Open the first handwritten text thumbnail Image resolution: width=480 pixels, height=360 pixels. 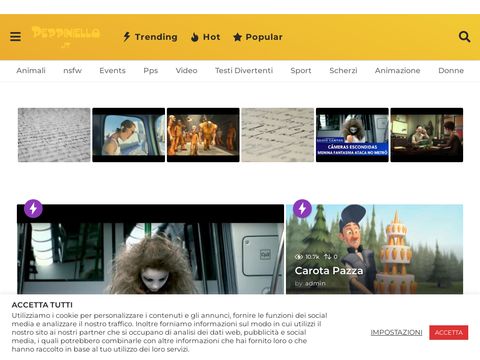pos(54,135)
